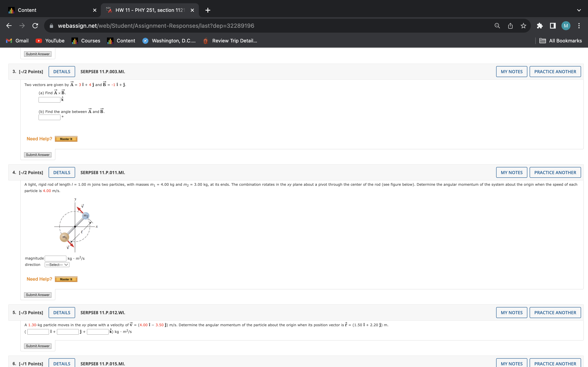Click the magnitude input field
Image resolution: width=588 pixels, height=367 pixels.
[55, 258]
